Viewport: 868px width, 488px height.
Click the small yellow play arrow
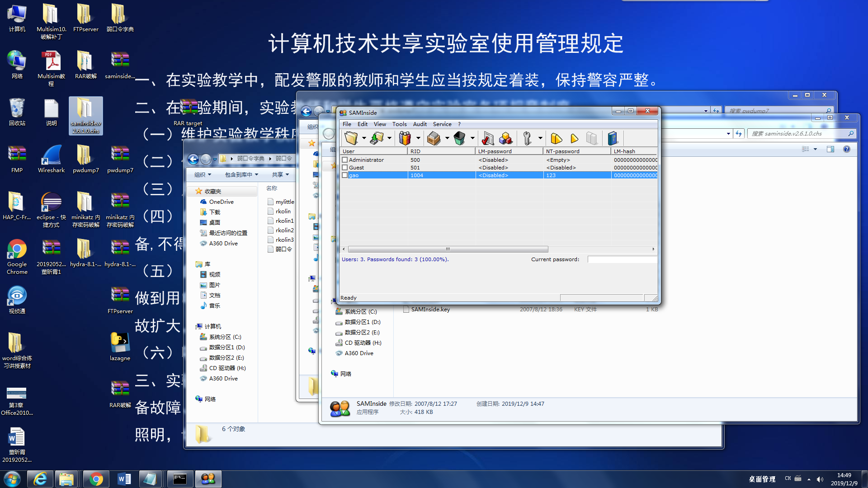pyautogui.click(x=574, y=138)
